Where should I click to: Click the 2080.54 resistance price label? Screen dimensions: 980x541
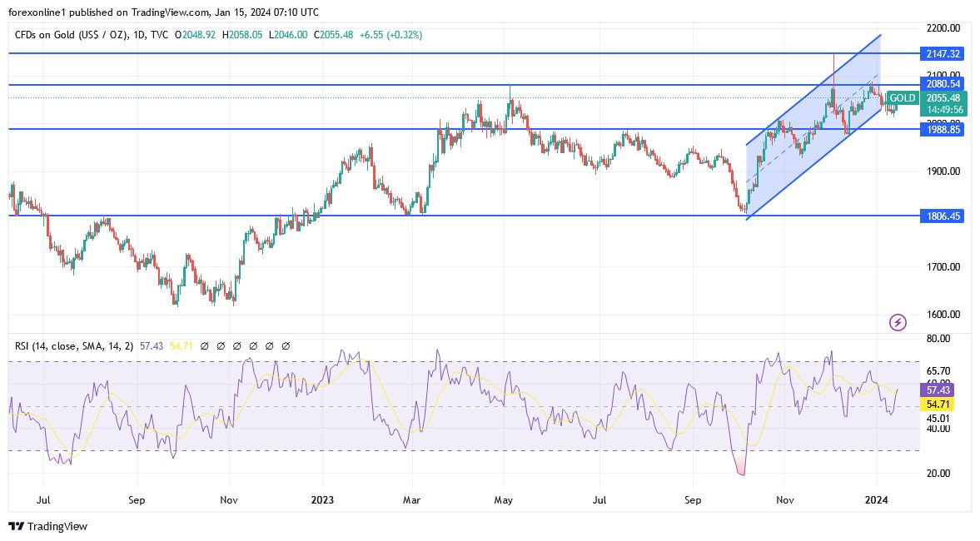(x=943, y=83)
